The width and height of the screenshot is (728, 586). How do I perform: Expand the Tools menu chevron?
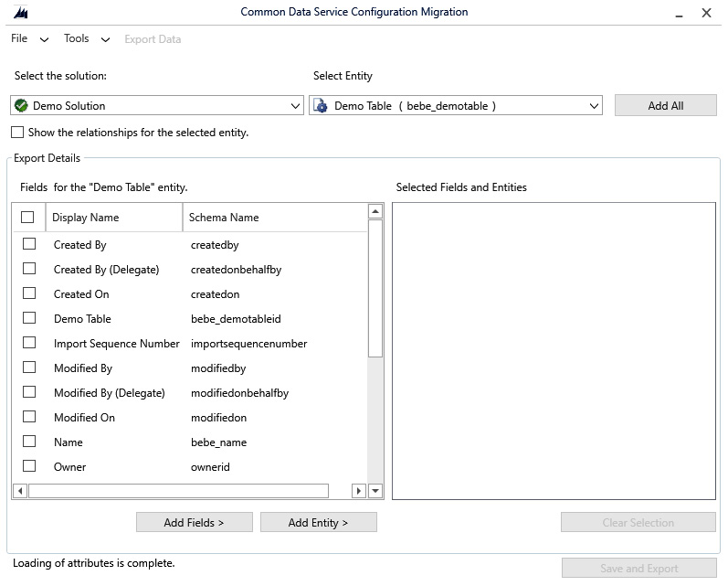(105, 40)
